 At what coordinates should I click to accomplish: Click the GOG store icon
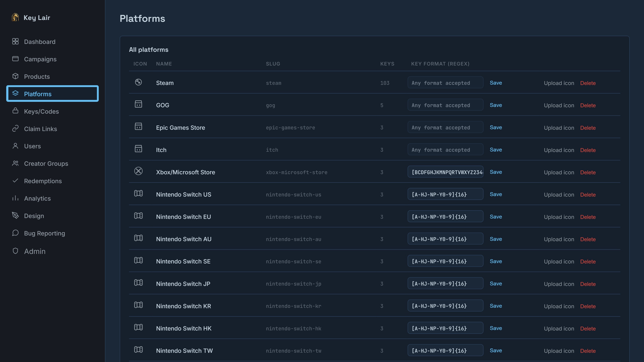138,104
